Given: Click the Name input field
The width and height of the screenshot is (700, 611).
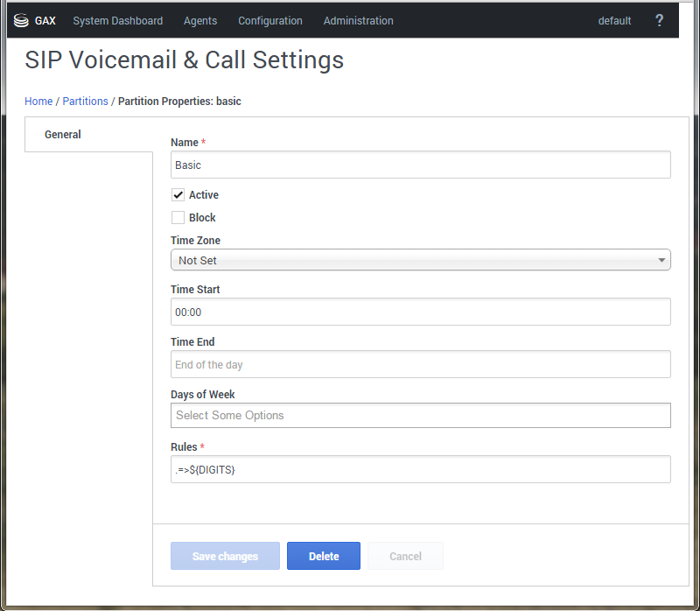Looking at the screenshot, I should (x=420, y=165).
